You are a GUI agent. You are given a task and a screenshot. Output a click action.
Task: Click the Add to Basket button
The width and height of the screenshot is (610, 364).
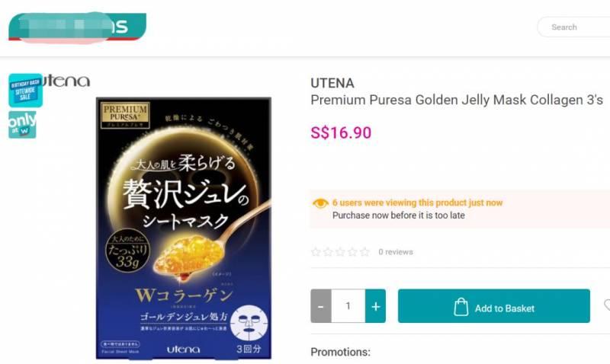coord(494,306)
